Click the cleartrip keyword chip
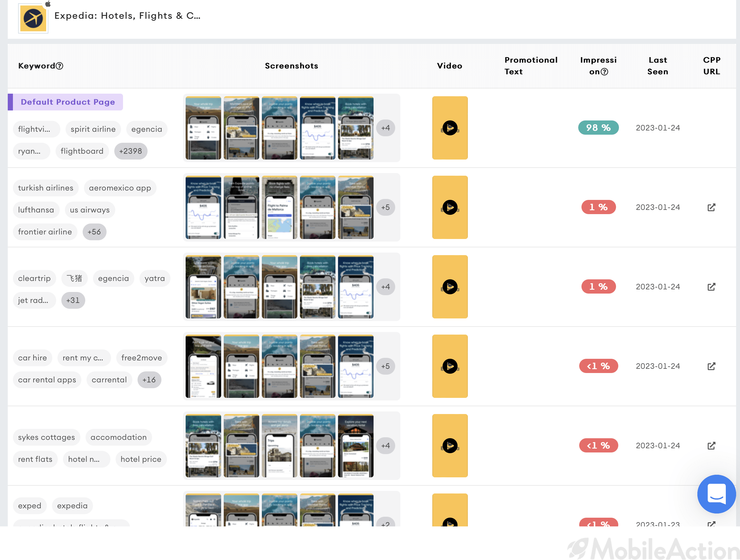The width and height of the screenshot is (740, 560). 34,278
